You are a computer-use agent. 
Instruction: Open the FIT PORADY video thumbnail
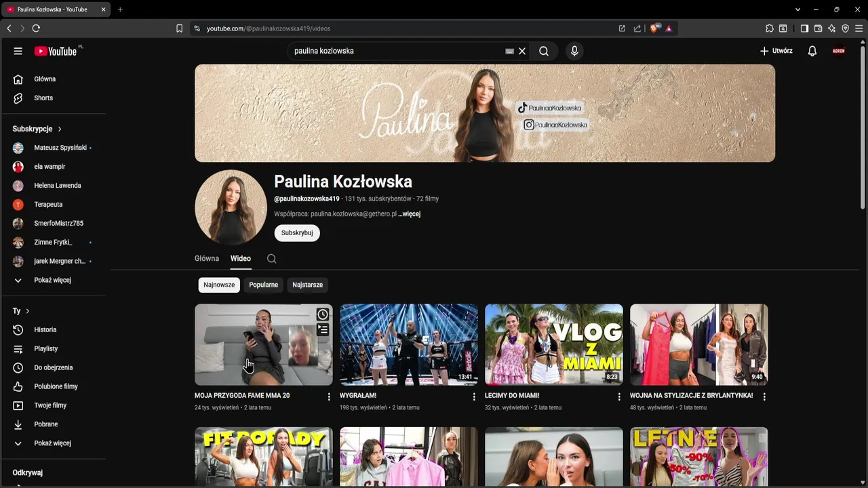point(264,456)
